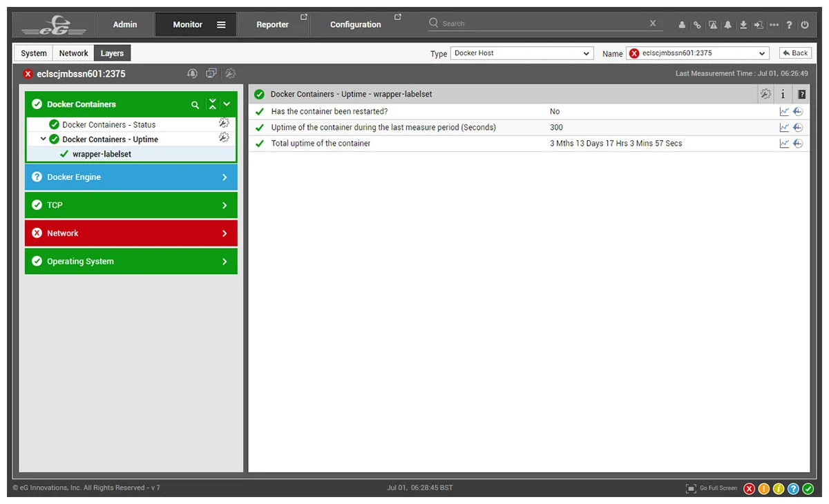Click collapse-all arrows icon in Docker Containers header
This screenshot has width=829, height=504.
[x=212, y=104]
